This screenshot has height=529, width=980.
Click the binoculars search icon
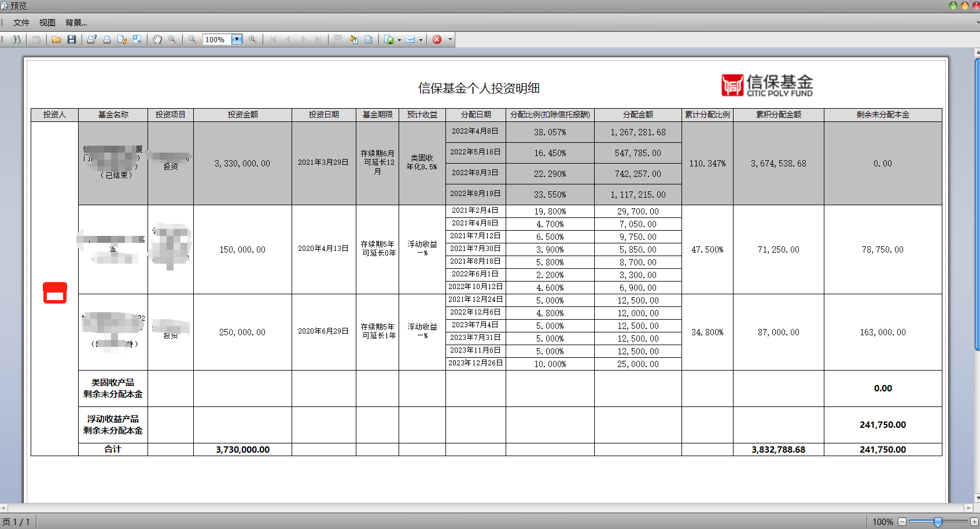16,39
